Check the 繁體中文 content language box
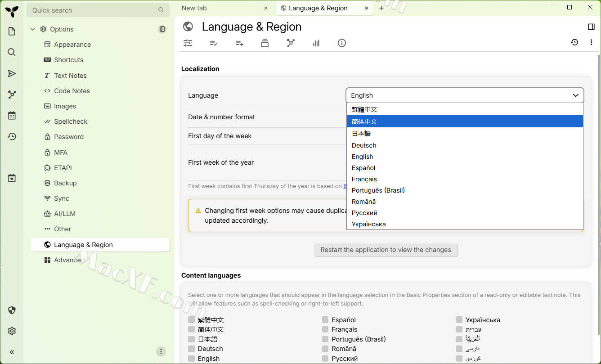 pos(192,320)
